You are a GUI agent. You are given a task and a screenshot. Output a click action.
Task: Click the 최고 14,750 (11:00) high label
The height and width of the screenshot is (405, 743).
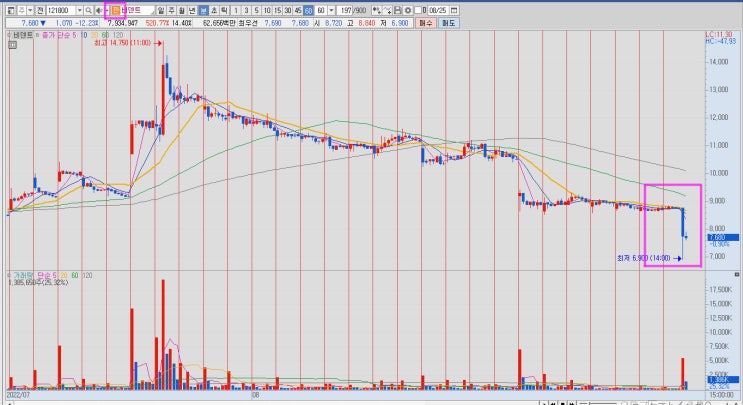coord(123,43)
